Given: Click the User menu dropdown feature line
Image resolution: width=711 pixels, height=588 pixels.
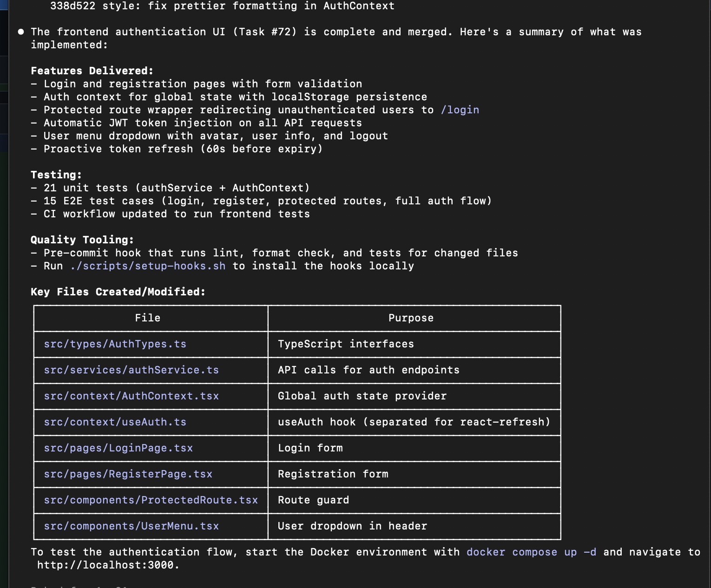Looking at the screenshot, I should click(x=209, y=136).
